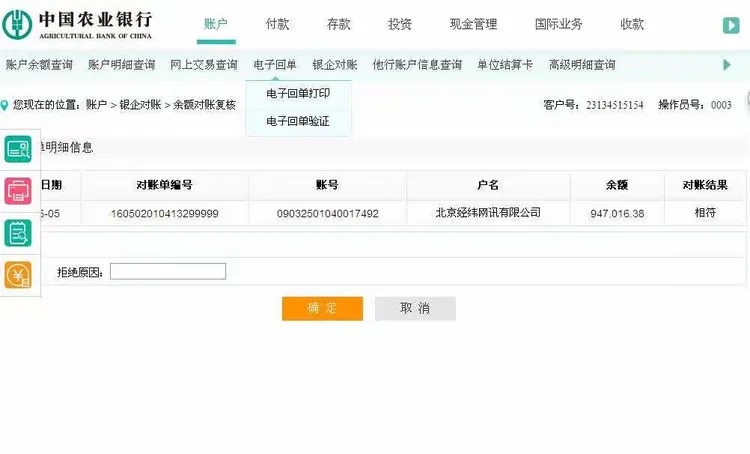Open 账户余额查询 submenu item
Viewport: 750px width, 454px height.
point(39,65)
